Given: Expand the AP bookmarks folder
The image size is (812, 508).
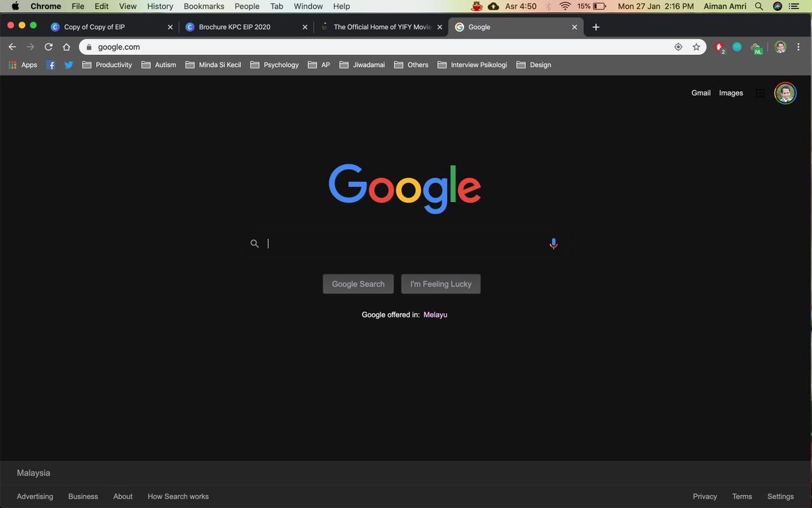Looking at the screenshot, I should point(319,65).
